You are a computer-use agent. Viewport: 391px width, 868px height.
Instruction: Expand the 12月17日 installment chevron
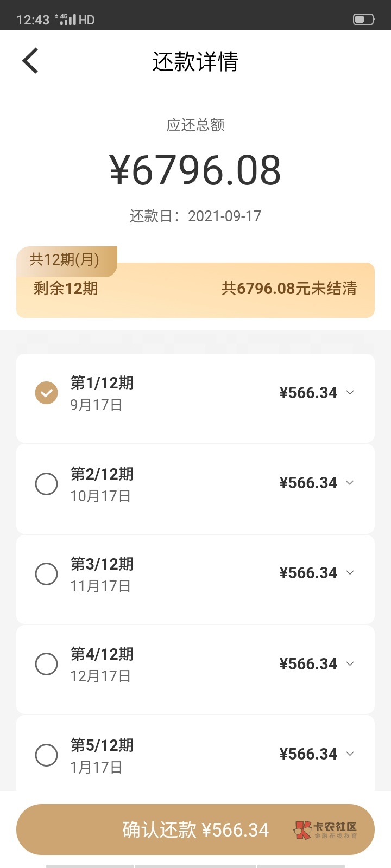click(350, 663)
